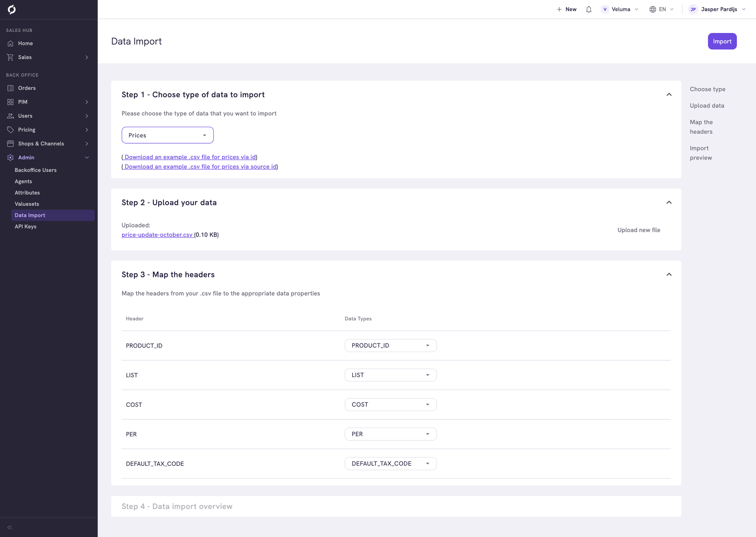Open the PER data type dropdown
The width and height of the screenshot is (756, 537).
391,434
